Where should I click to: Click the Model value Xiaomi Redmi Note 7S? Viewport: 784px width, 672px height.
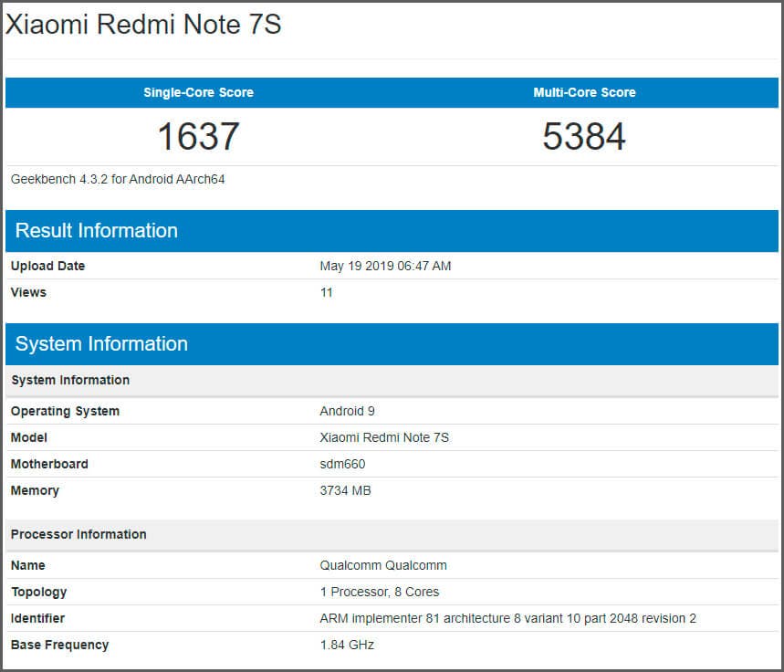click(x=383, y=437)
